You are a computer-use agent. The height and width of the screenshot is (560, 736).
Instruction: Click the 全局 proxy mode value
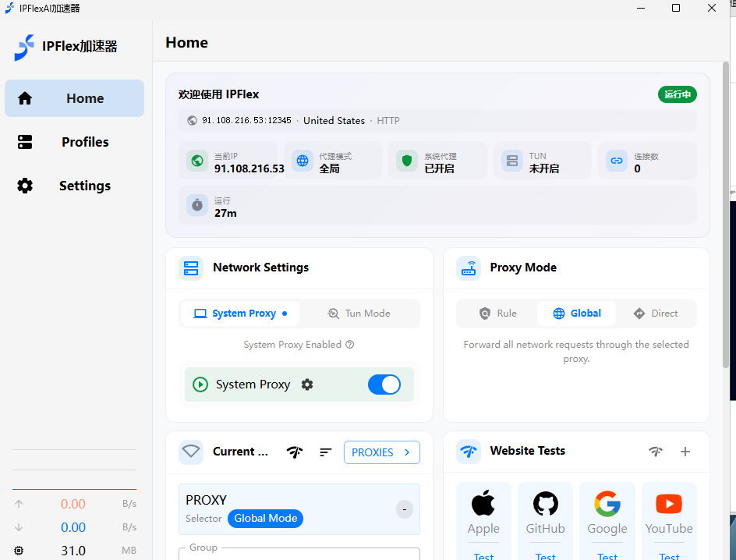[330, 168]
